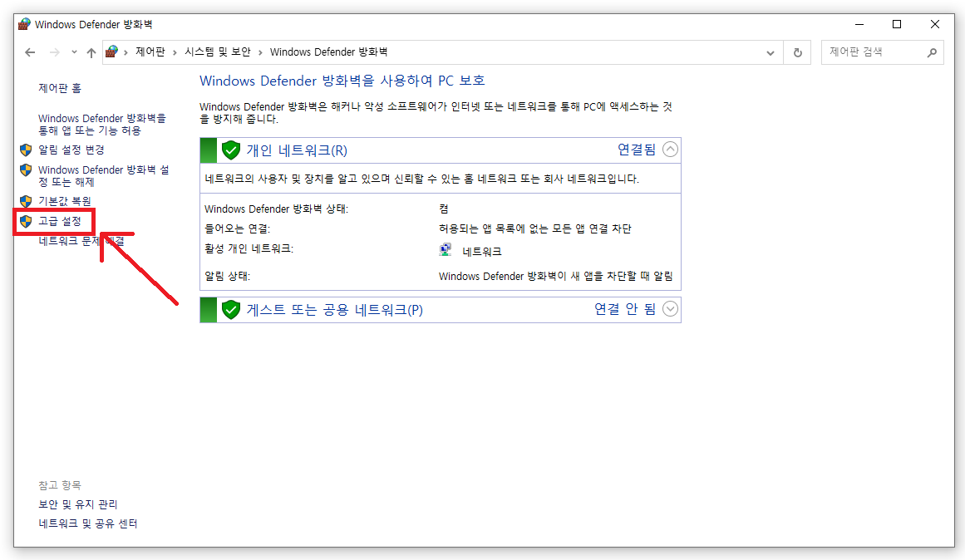Click 허용되는 앱 목록에 없는 모든 앱 연결 차단

(x=534, y=229)
